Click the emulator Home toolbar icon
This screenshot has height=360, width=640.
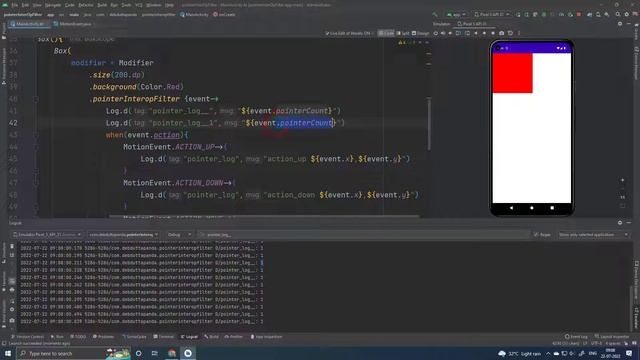(x=484, y=33)
